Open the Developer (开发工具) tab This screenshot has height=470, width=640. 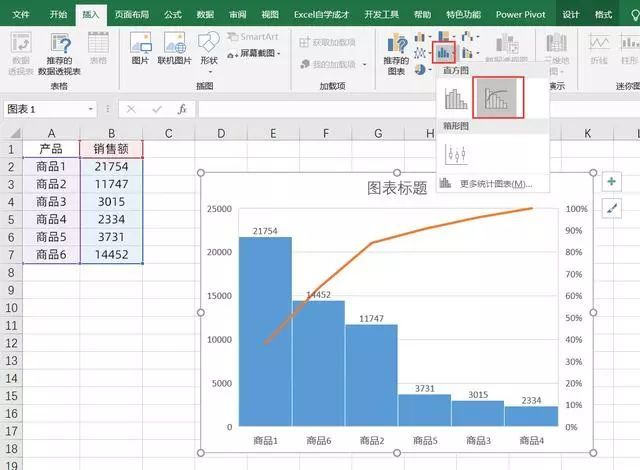click(382, 15)
